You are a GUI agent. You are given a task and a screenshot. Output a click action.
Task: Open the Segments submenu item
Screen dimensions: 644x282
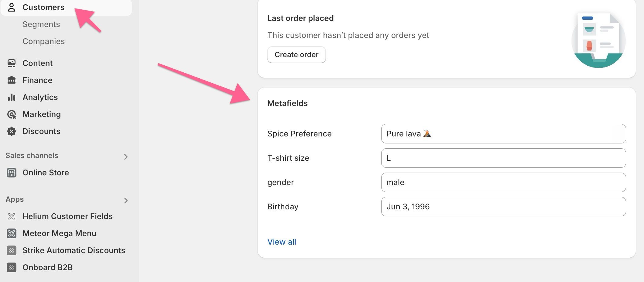coord(41,24)
